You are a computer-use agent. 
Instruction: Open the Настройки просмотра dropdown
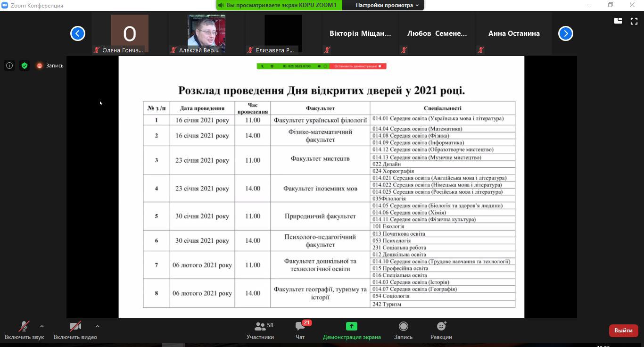coord(387,5)
